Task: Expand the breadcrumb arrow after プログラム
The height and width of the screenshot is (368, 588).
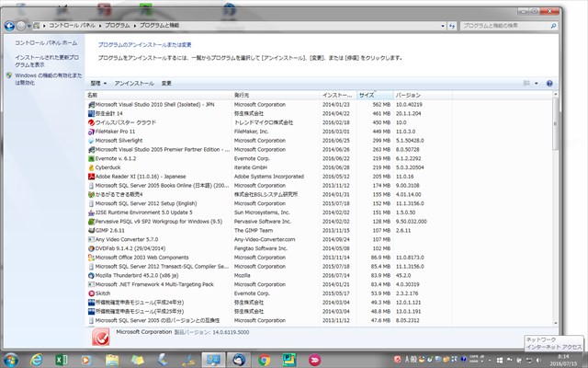Action: coord(135,26)
